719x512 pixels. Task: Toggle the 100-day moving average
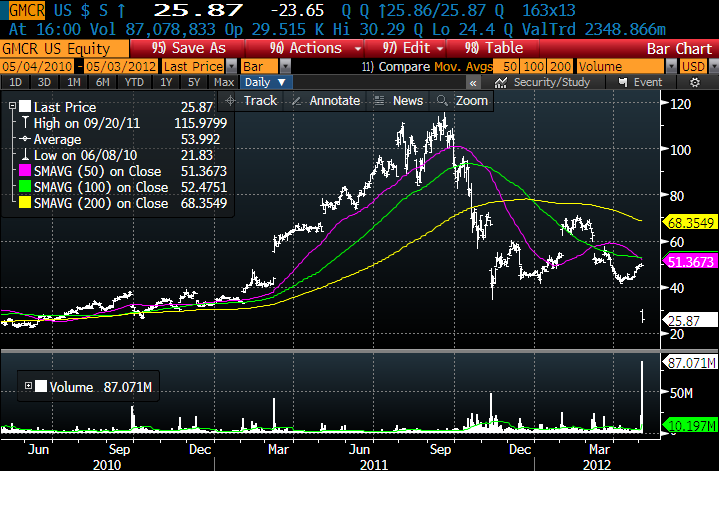point(534,66)
